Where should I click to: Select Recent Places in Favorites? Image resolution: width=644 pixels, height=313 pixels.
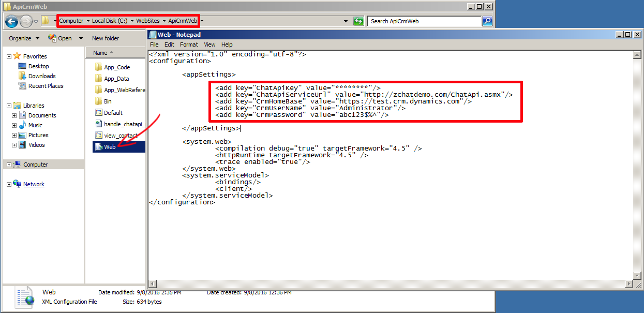[x=46, y=86]
